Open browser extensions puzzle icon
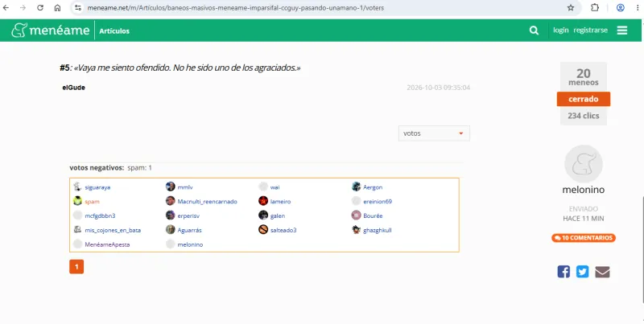Viewport: 644px width, 324px height. pos(595,8)
